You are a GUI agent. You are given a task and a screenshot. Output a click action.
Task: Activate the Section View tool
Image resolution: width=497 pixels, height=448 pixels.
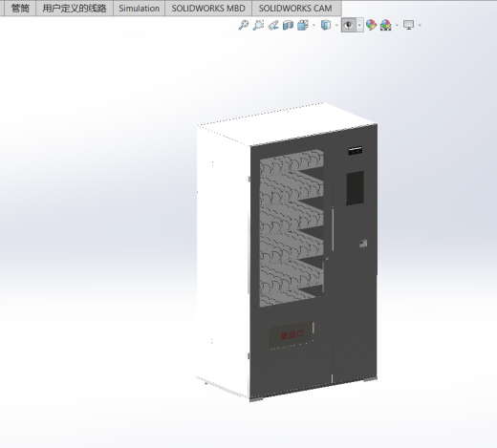288,25
